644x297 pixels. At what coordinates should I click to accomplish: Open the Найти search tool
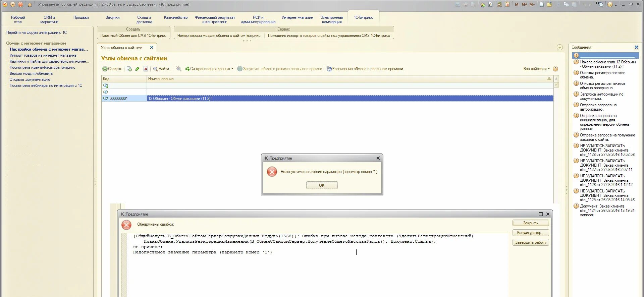pos(162,69)
